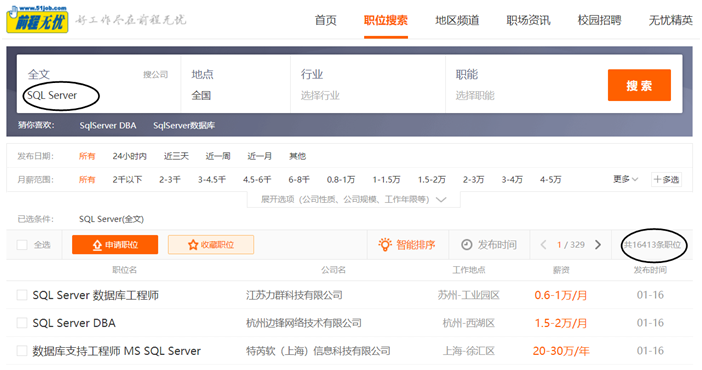
Task: Open 首页 navigation tab
Action: pyautogui.click(x=325, y=20)
